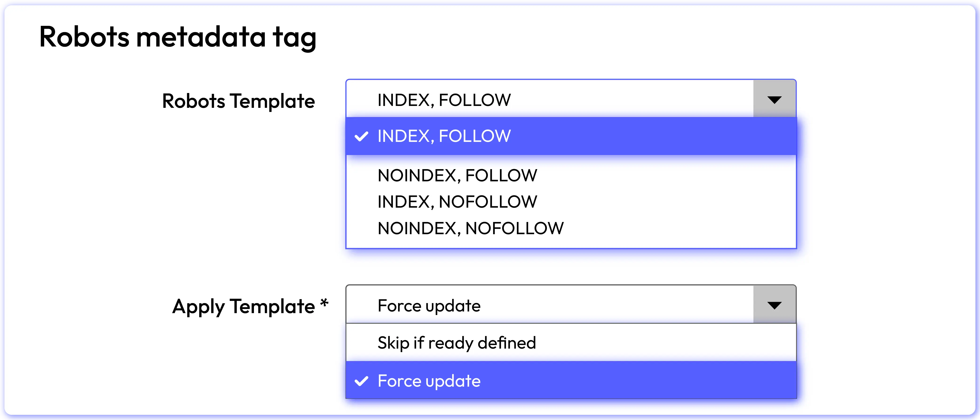This screenshot has height=420, width=980.
Task: Pick the NOINDEX, NOFOLLOW robots option
Action: [x=470, y=228]
